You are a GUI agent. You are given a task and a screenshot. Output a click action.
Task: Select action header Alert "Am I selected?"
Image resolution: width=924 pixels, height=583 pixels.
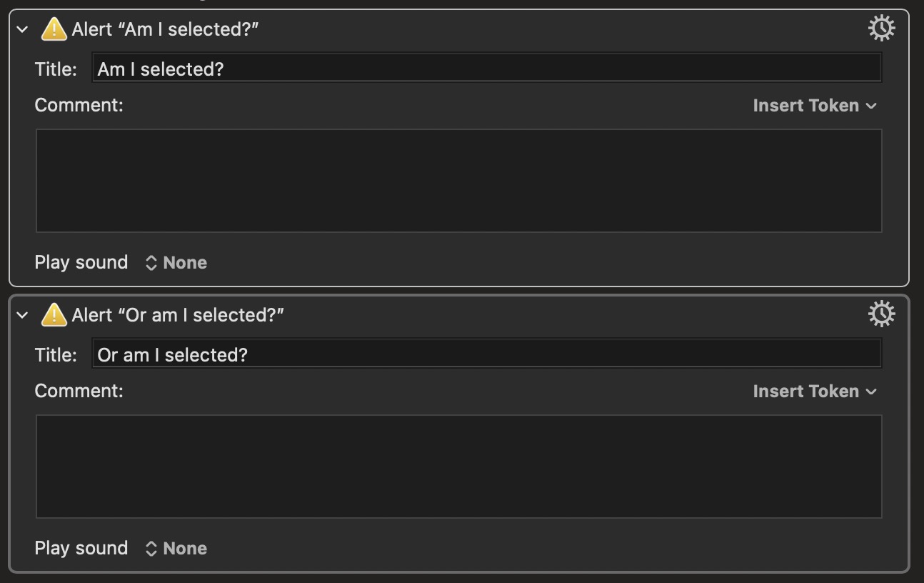tap(165, 29)
